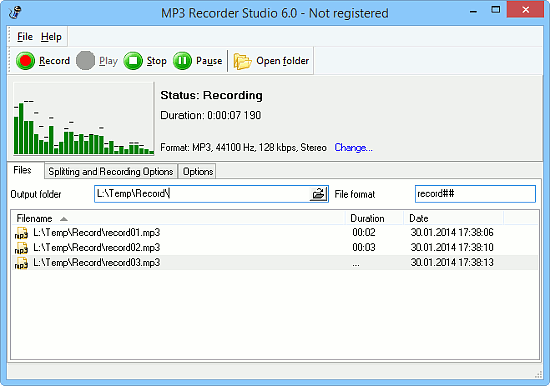Screen dimensions: 550x386
Task: Close the MP3 Recorder Studio window
Action: click(525, 10)
